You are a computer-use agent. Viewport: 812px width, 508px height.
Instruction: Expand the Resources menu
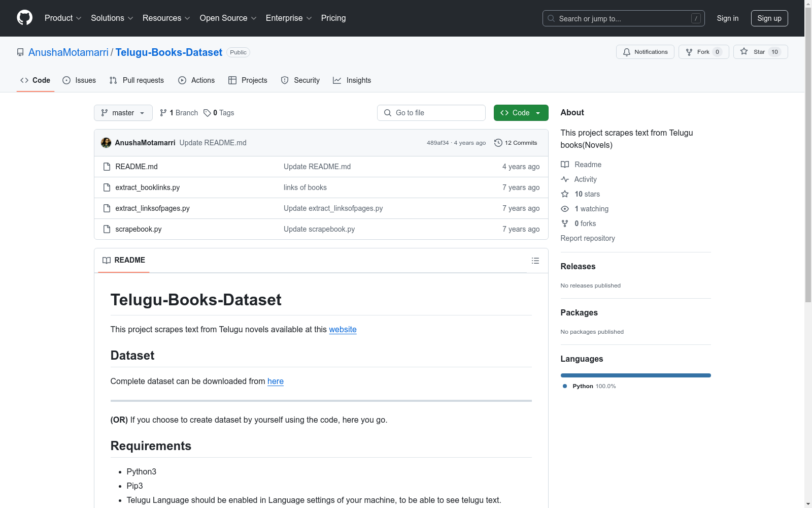pos(166,18)
